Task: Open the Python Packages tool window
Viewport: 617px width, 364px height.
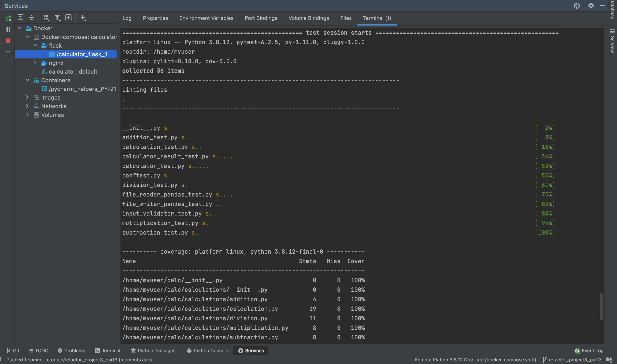Action: point(153,351)
